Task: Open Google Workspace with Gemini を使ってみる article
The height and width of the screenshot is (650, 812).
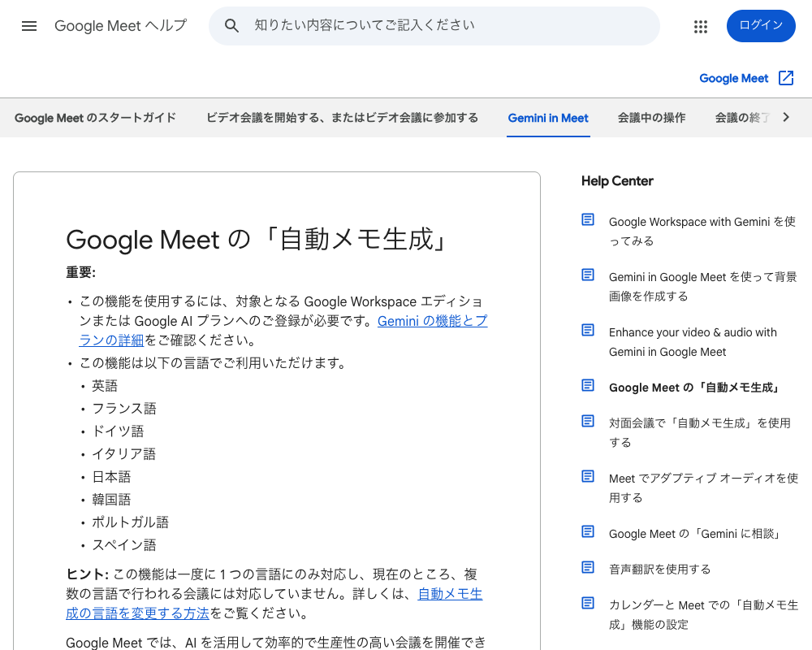Action: [x=702, y=232]
